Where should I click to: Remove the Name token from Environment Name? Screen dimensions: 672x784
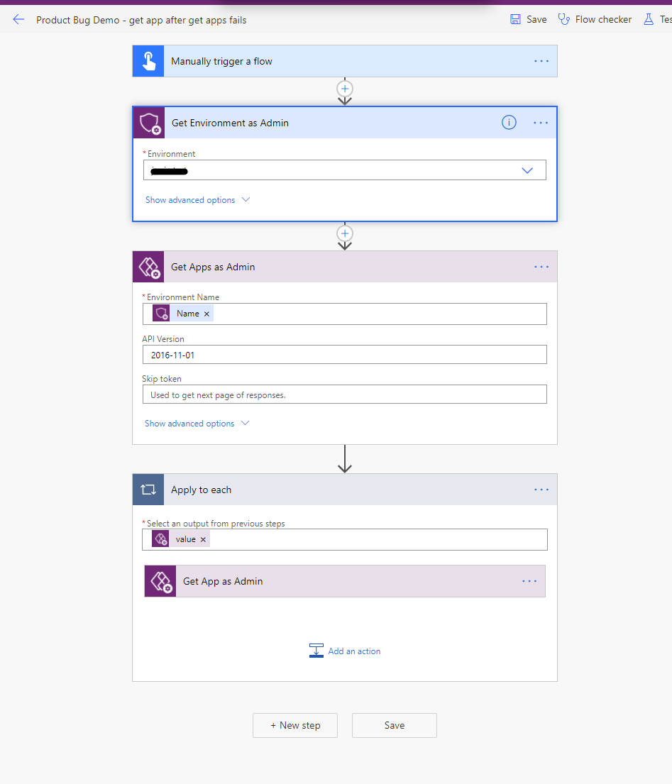pos(206,313)
